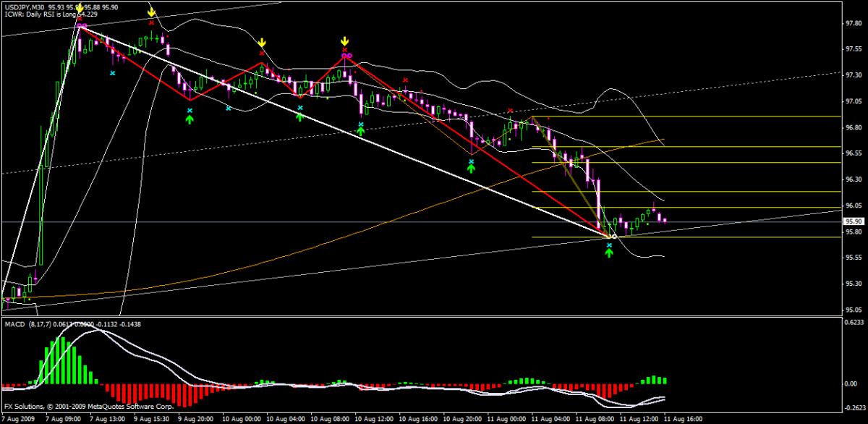This screenshot has width=868, height=424.
Task: Click the 95.30 price axis label
Action: pos(853,284)
